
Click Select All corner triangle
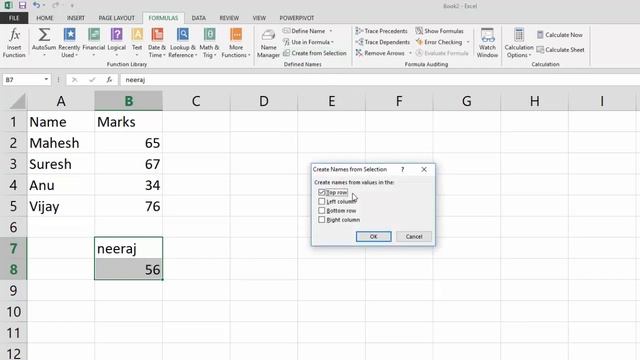point(18,101)
